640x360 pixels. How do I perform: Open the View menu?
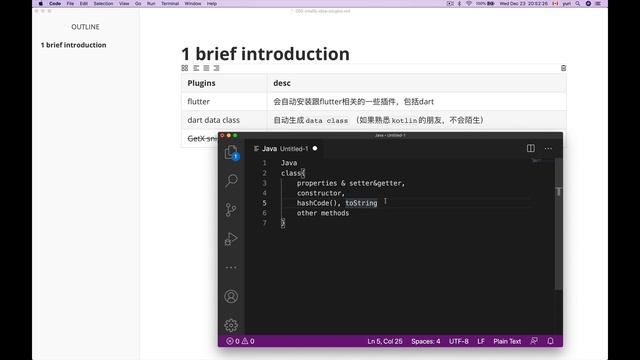click(x=124, y=3)
